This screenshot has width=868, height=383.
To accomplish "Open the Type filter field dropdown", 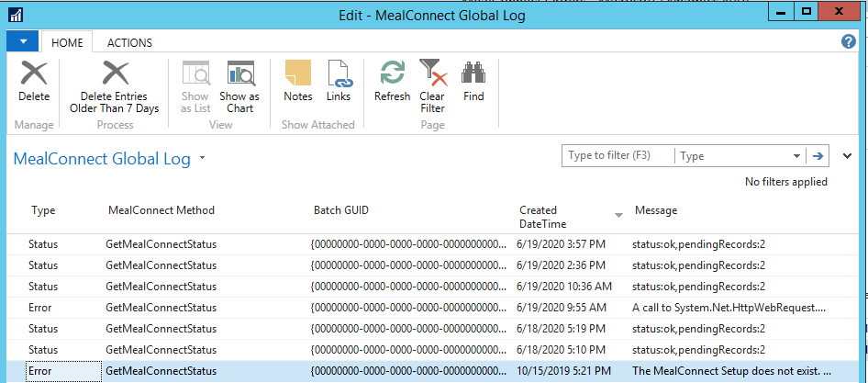I will [x=796, y=156].
